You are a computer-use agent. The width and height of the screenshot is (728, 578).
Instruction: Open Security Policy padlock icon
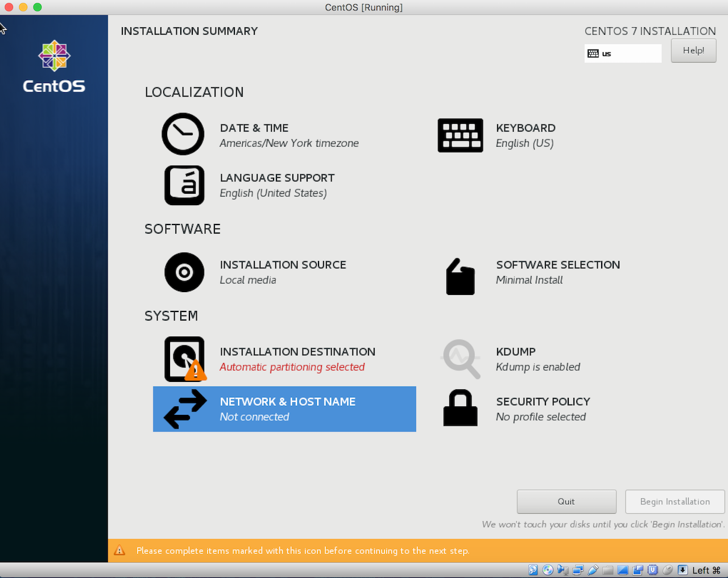460,407
